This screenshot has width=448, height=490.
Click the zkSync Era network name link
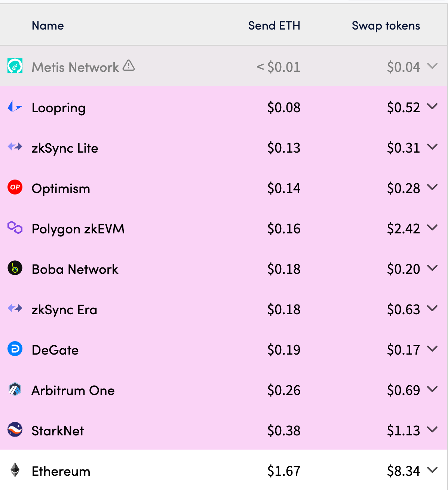point(64,309)
